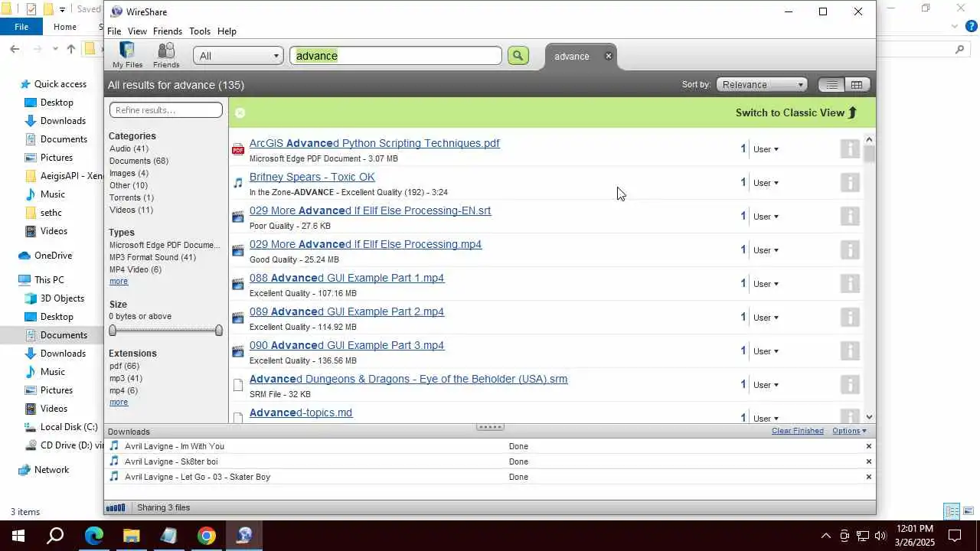
Task: Select Local Disk (C:) in Explorer sidebar
Action: click(68, 427)
